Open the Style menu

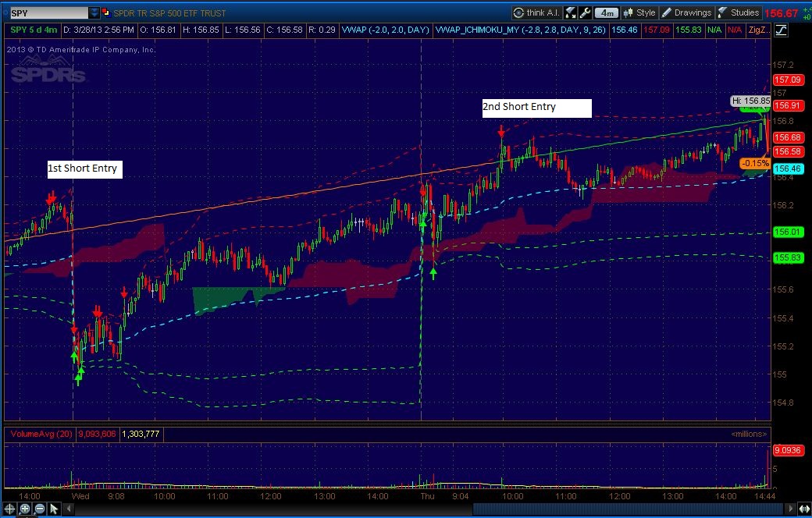pyautogui.click(x=639, y=12)
